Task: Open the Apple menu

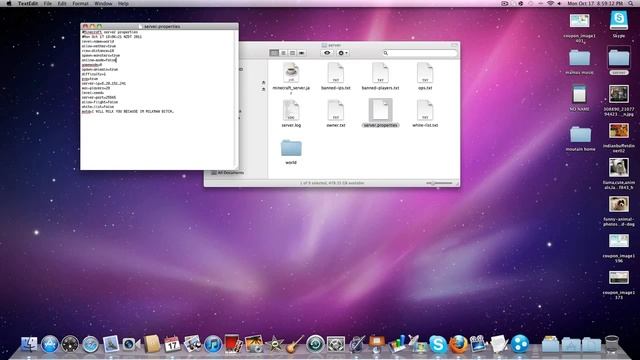Action: coord(9,4)
